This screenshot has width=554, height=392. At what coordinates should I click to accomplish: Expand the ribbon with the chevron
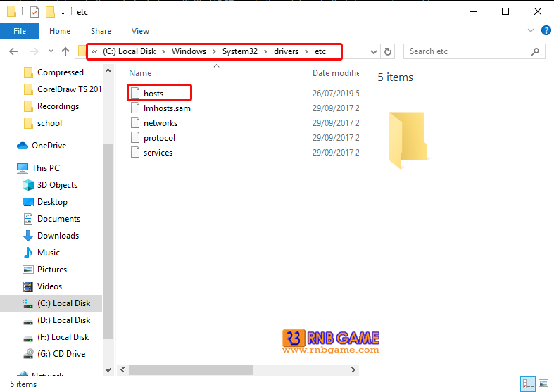[x=530, y=30]
